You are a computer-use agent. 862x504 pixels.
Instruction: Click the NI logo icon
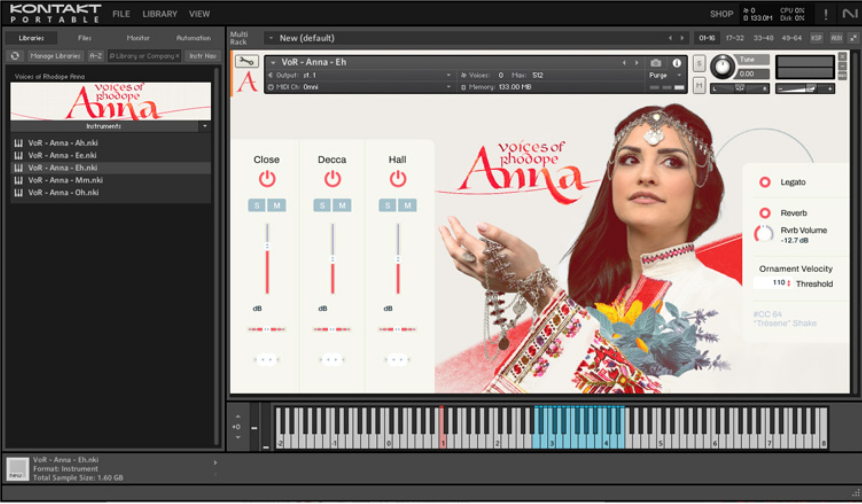(x=850, y=14)
